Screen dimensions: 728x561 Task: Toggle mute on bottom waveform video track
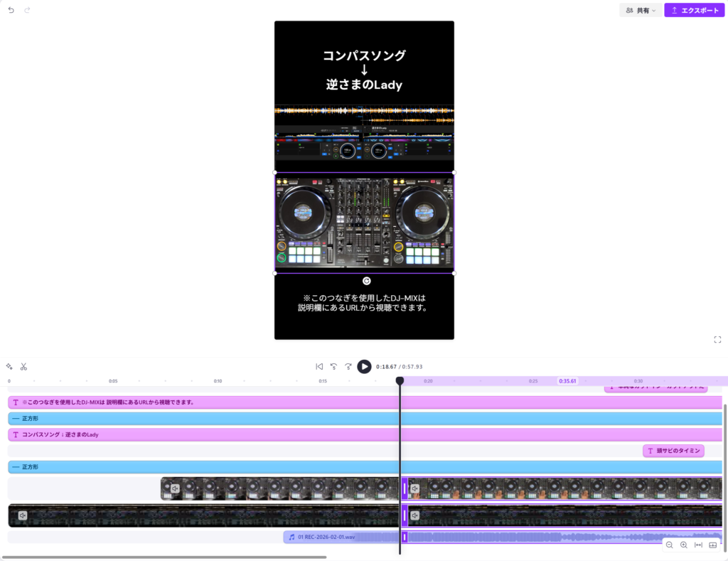coord(23,515)
